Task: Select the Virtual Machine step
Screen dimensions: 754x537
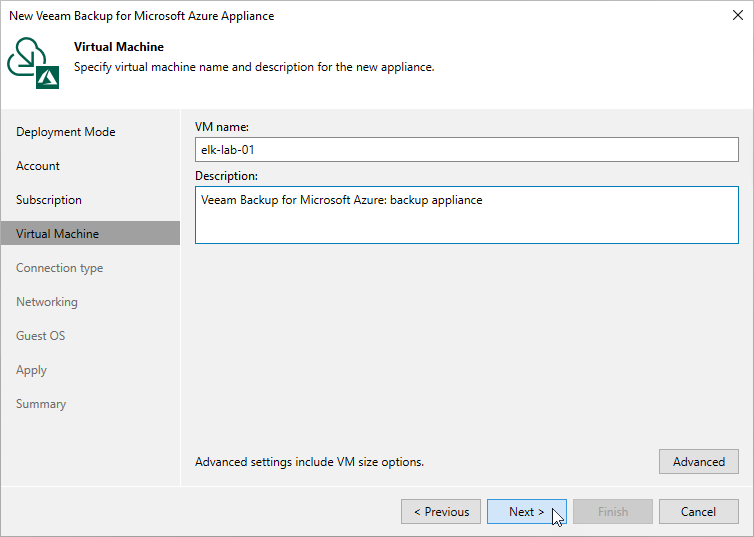Action: (x=90, y=234)
